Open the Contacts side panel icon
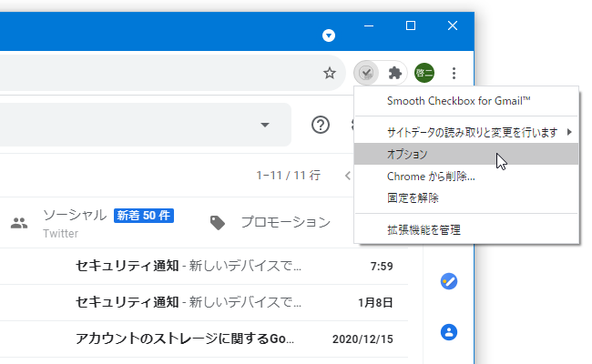This screenshot has height=364, width=592. (x=449, y=332)
